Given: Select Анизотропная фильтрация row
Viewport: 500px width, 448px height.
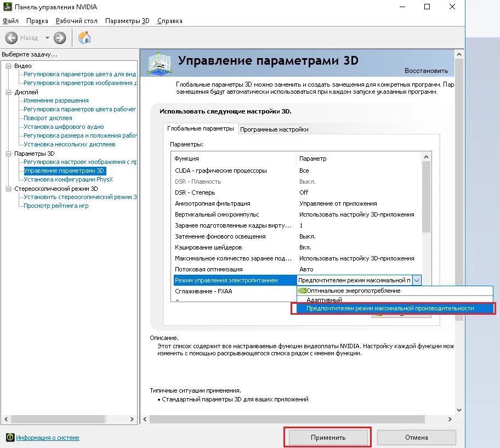Looking at the screenshot, I should 298,203.
